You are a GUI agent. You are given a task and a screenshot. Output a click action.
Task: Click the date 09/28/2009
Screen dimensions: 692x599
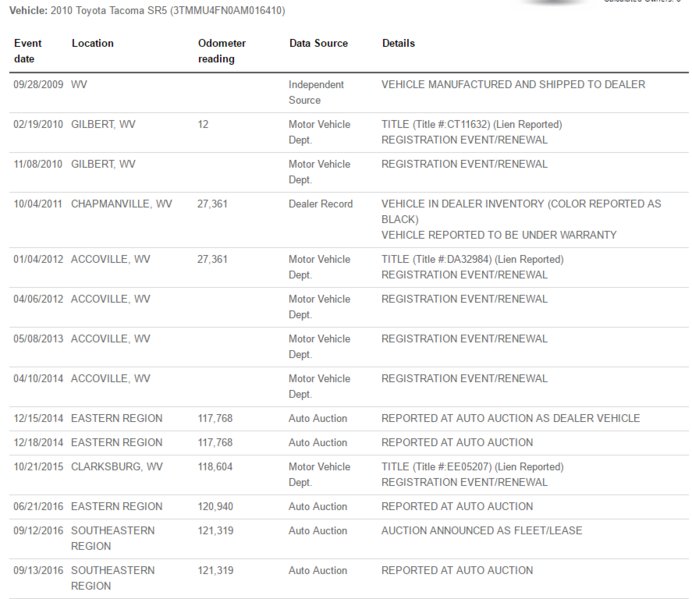click(x=38, y=84)
